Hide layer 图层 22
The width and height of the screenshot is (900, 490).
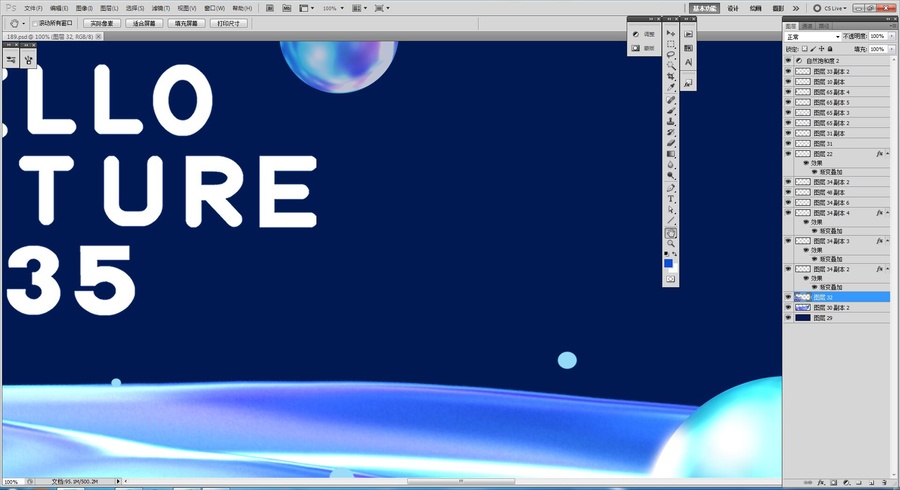tap(788, 154)
